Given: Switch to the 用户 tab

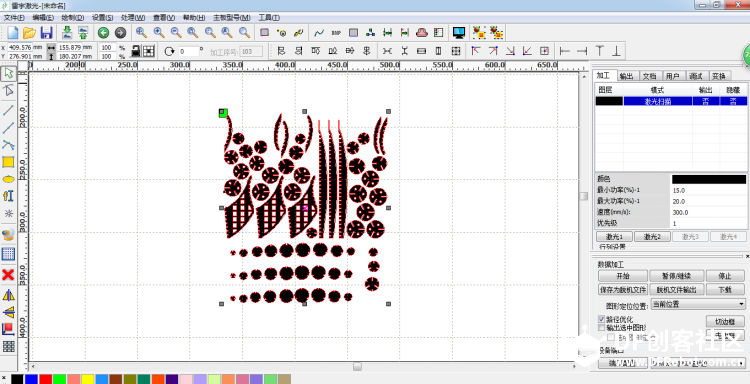Looking at the screenshot, I should [673, 76].
